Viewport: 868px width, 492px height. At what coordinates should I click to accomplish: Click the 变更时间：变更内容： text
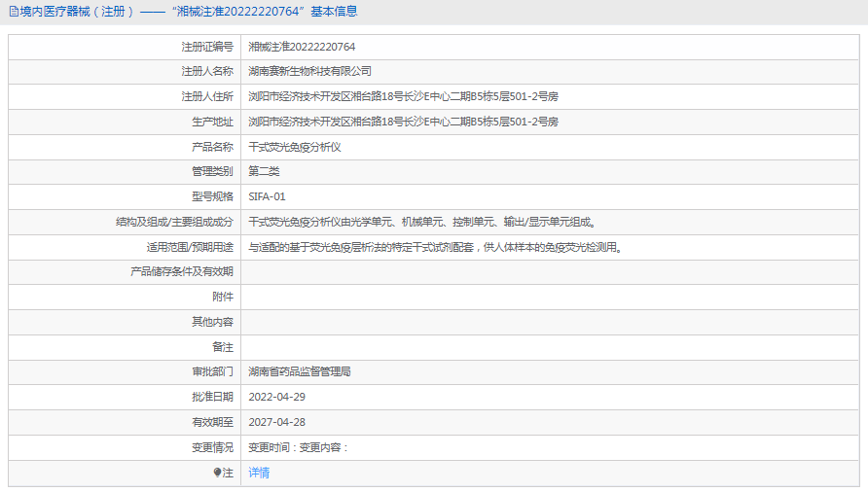tap(299, 447)
